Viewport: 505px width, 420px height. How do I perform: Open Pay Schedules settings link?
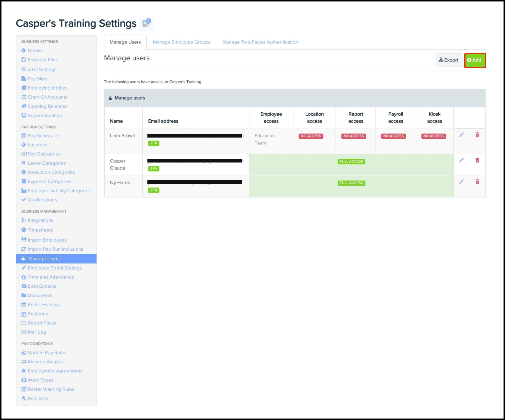(x=43, y=136)
